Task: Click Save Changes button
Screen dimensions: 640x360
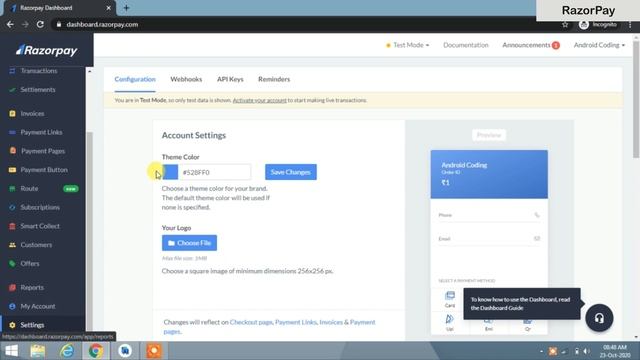Action: pos(291,172)
